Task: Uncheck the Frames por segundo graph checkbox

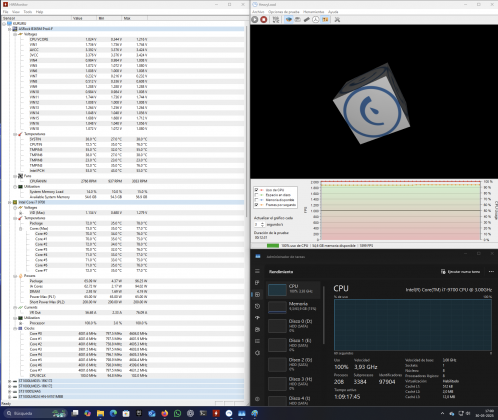Action: click(256, 205)
